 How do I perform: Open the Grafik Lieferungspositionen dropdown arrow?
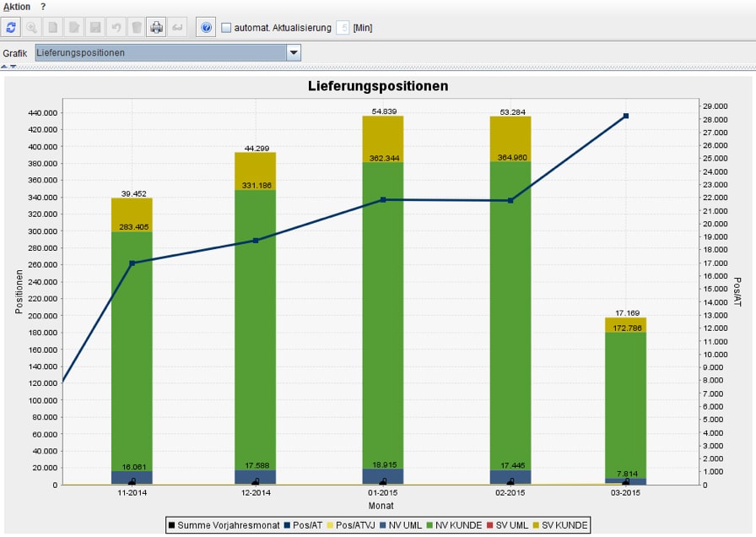tap(294, 52)
